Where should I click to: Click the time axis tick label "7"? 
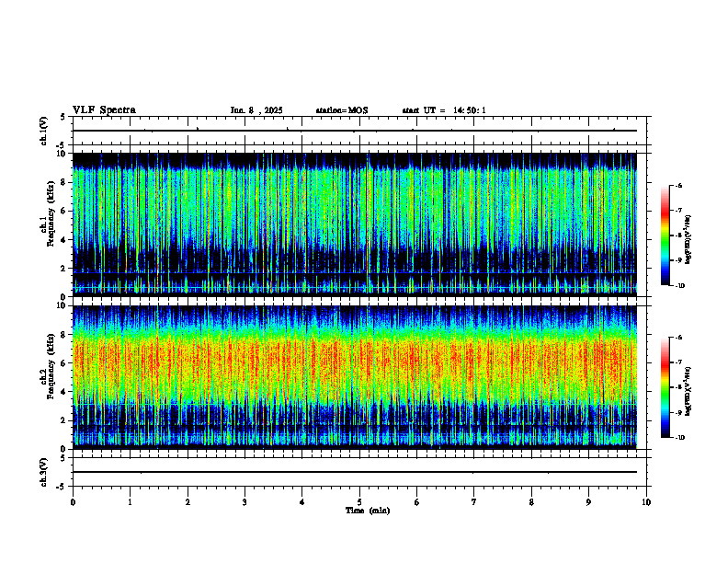(474, 502)
